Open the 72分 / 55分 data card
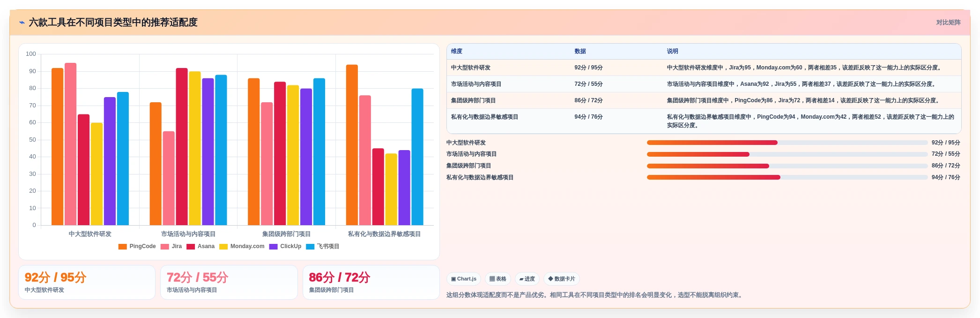The image size is (980, 318). coord(229,282)
